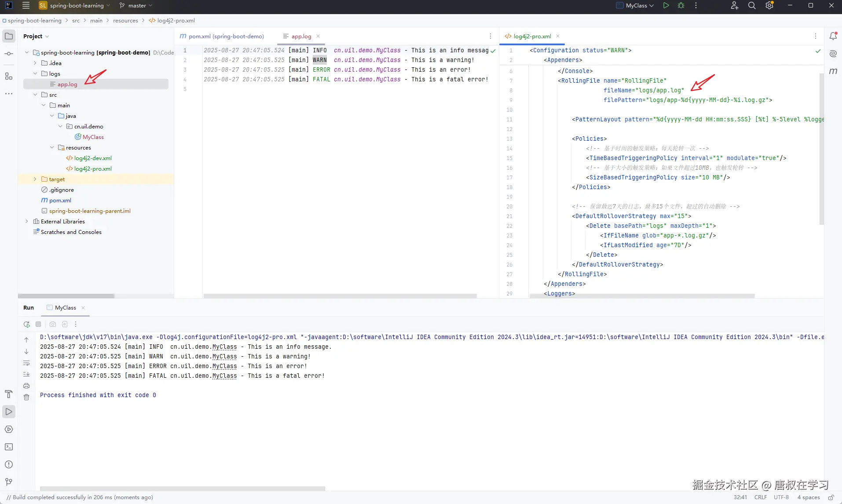
Task: Open spring-boot-learning project dropdown
Action: click(74, 6)
